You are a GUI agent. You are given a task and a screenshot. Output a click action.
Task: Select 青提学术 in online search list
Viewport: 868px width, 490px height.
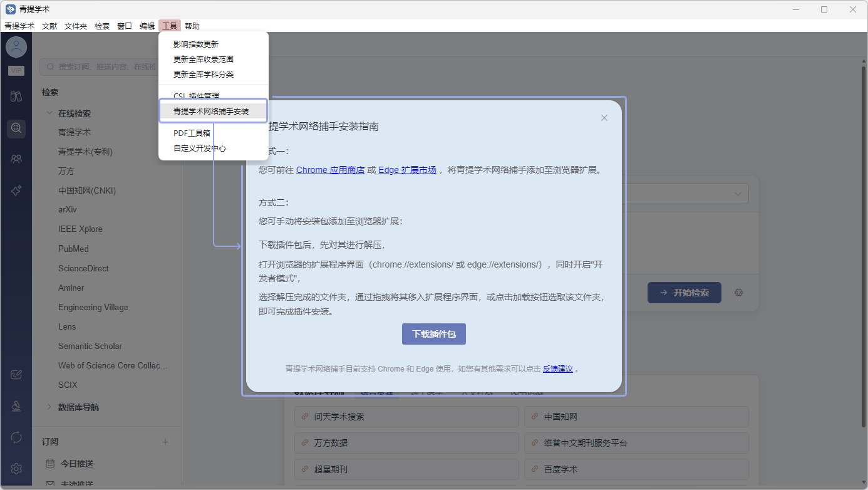(x=75, y=132)
